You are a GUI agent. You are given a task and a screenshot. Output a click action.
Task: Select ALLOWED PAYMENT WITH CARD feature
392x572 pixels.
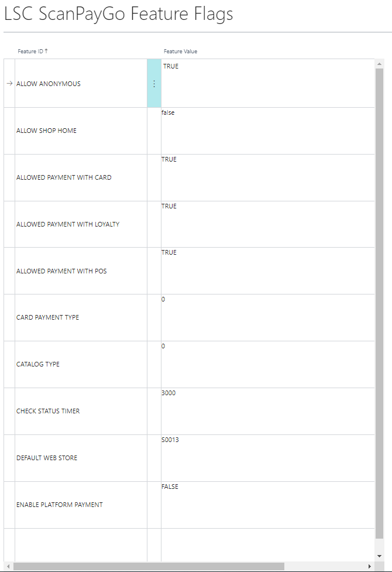[64, 177]
